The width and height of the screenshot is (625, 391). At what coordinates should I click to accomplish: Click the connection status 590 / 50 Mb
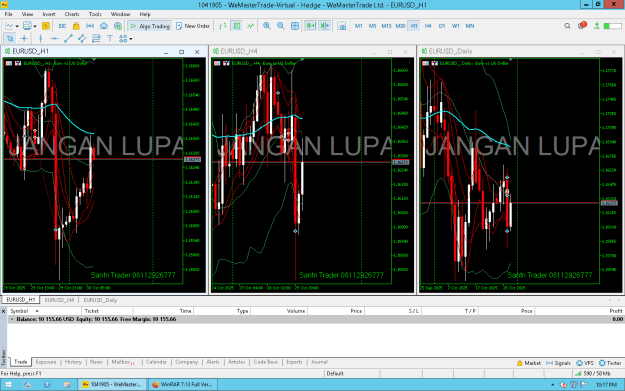point(592,373)
